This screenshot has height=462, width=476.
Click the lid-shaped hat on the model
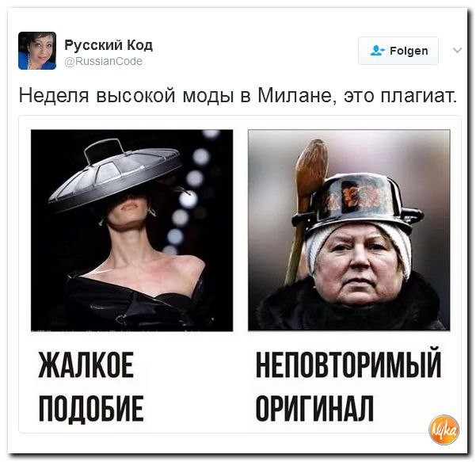116,175
